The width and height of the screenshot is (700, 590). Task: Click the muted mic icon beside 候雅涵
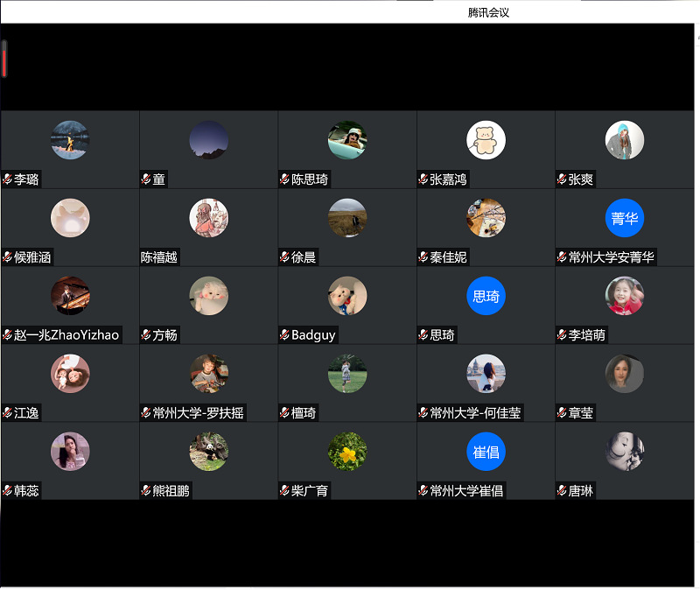coord(7,257)
